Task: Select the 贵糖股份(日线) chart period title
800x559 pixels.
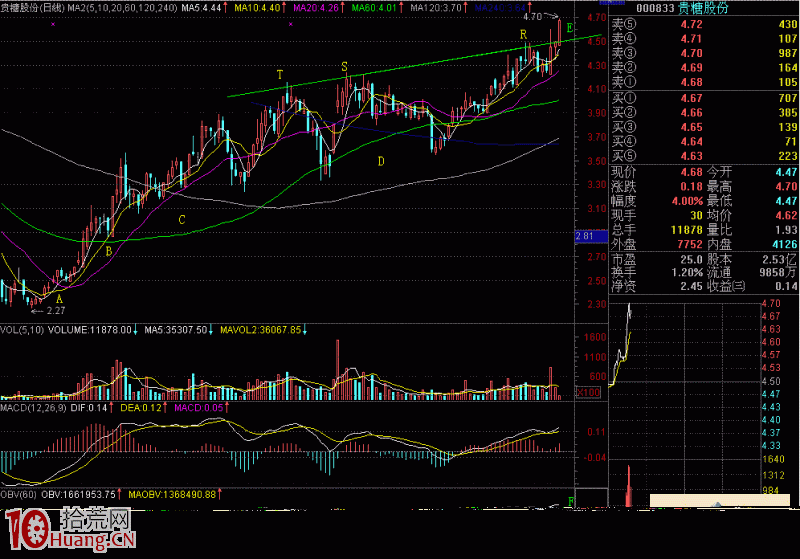Action: 32,6
